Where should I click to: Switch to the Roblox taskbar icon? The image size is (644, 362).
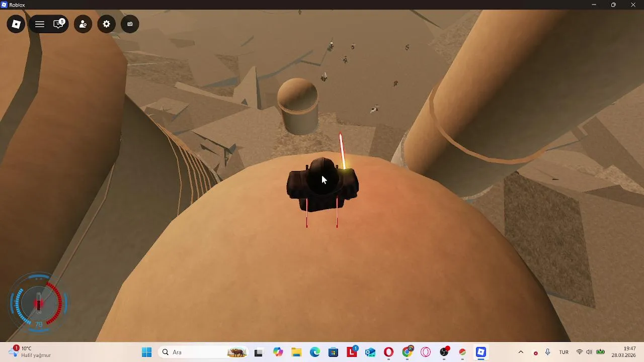pyautogui.click(x=481, y=352)
